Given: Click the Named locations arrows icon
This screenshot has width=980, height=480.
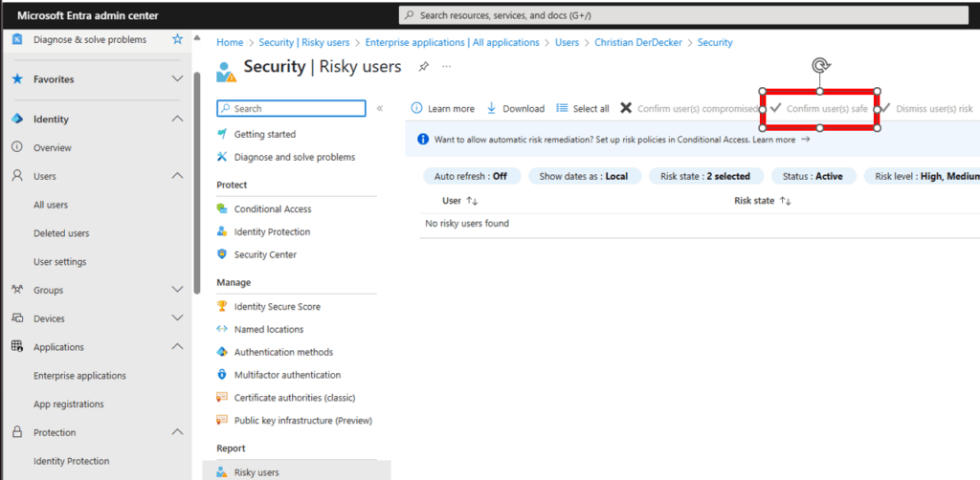Looking at the screenshot, I should coord(222,329).
